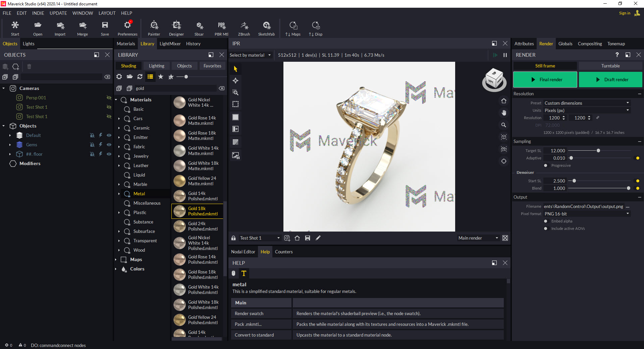This screenshot has height=349, width=644.
Task: Expand the Cars material category
Action: [119, 118]
